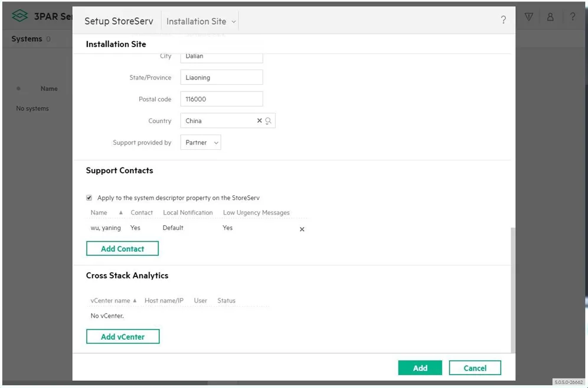Search countries with the magnifier icon
Image resolution: width=588 pixels, height=388 pixels.
[268, 121]
